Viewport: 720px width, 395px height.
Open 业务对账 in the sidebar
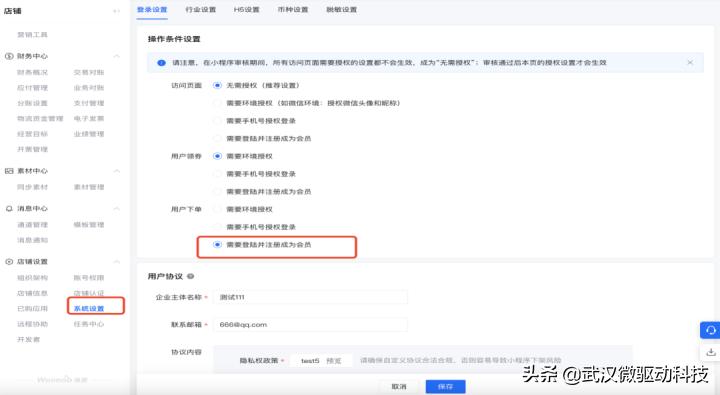pyautogui.click(x=89, y=88)
